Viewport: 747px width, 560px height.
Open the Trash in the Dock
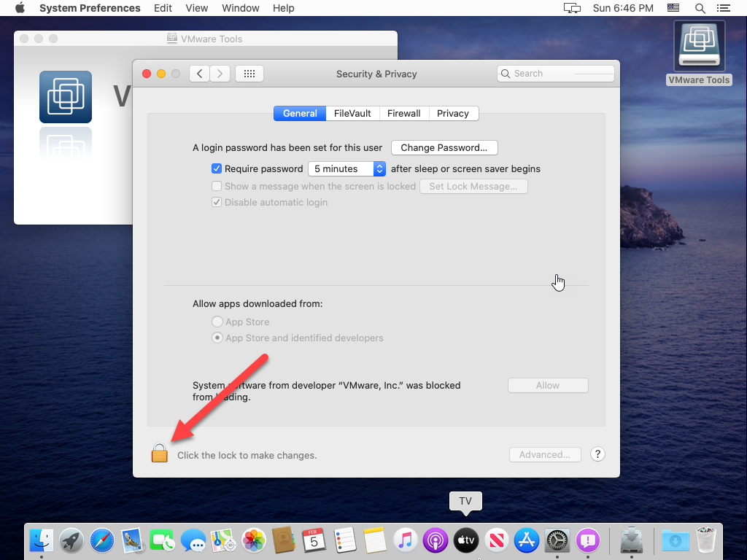point(705,540)
